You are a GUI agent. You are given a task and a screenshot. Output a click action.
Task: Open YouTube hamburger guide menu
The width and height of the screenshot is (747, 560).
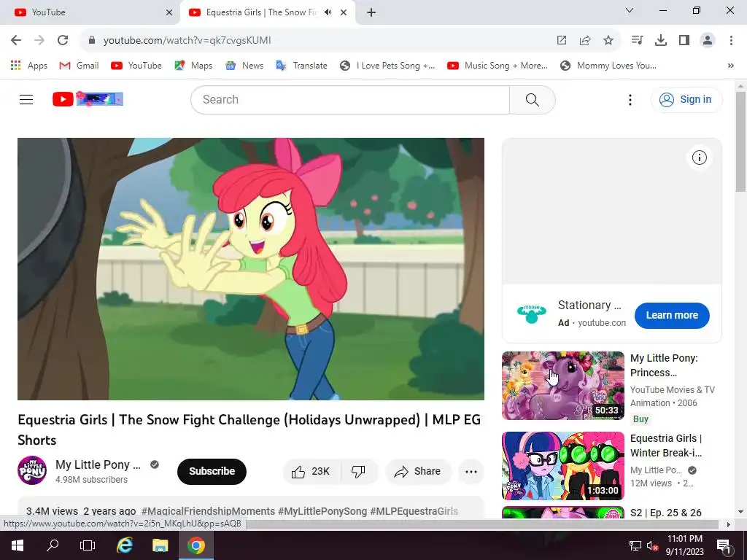[26, 99]
